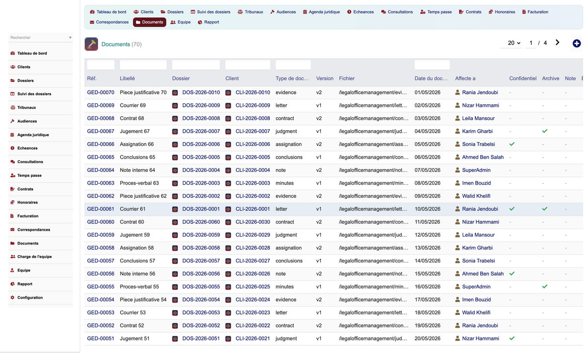Toggle Confidentiel check for GED-00051
This screenshot has width=588, height=364.
pyautogui.click(x=512, y=338)
